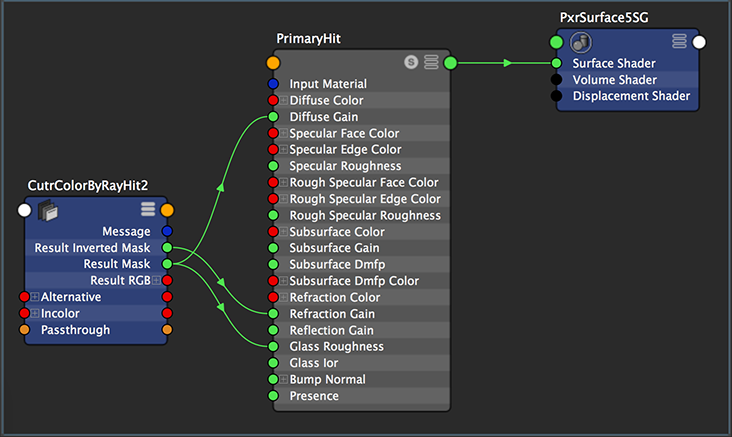Viewport: 732px width, 437px height.
Task: Click PrimaryHit green output port
Action: [450, 63]
